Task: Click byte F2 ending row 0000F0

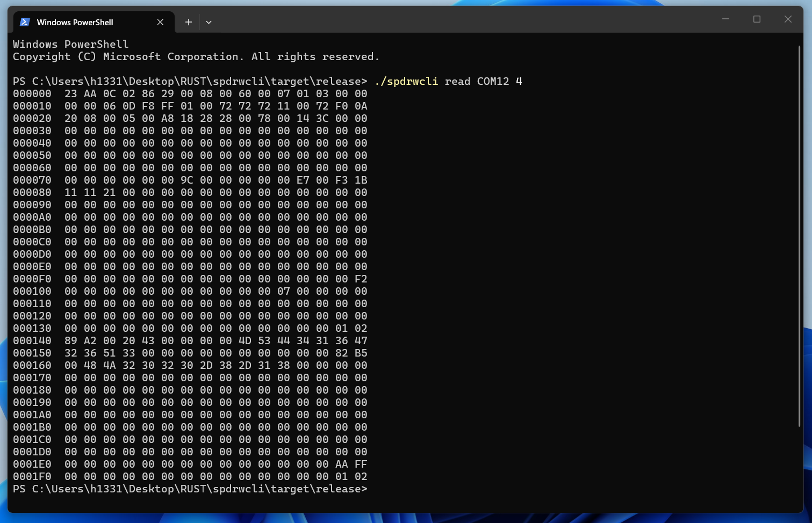Action: pyautogui.click(x=361, y=279)
